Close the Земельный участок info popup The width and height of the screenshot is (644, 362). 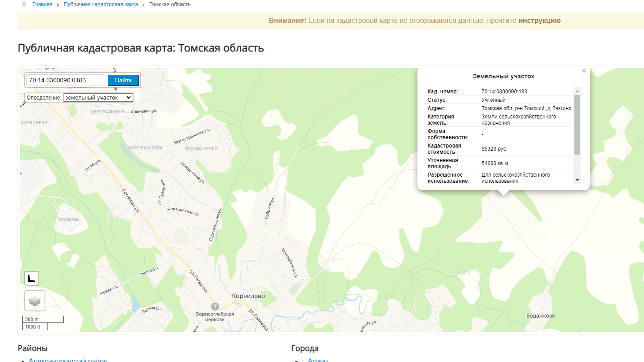(584, 71)
